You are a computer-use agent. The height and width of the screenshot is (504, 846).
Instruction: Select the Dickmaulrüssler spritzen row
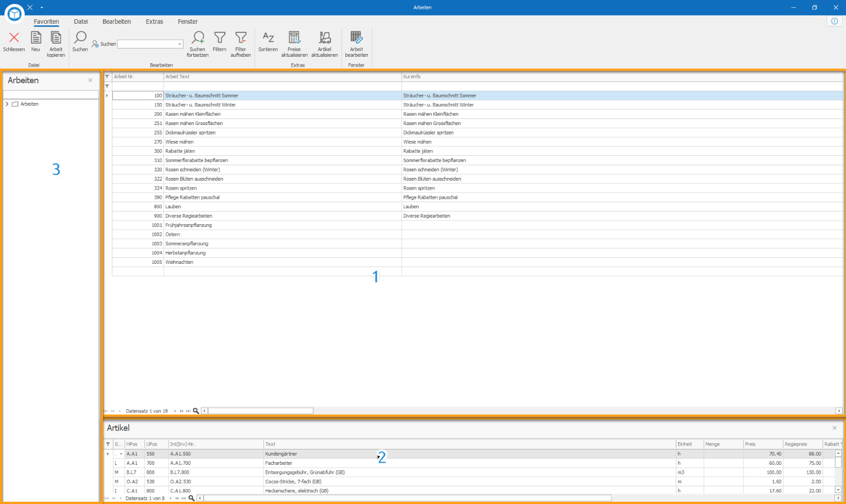coord(478,133)
